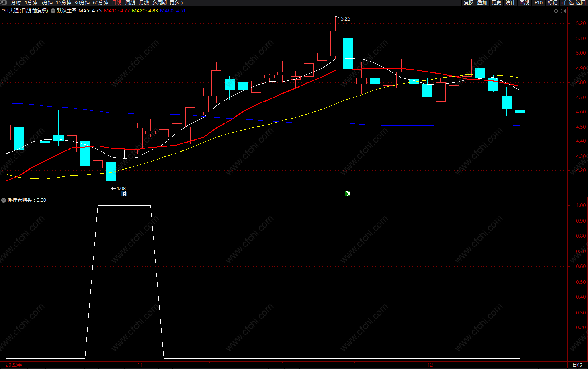Select the 60分钟 period
The height and width of the screenshot is (369, 588).
pyautogui.click(x=100, y=3)
